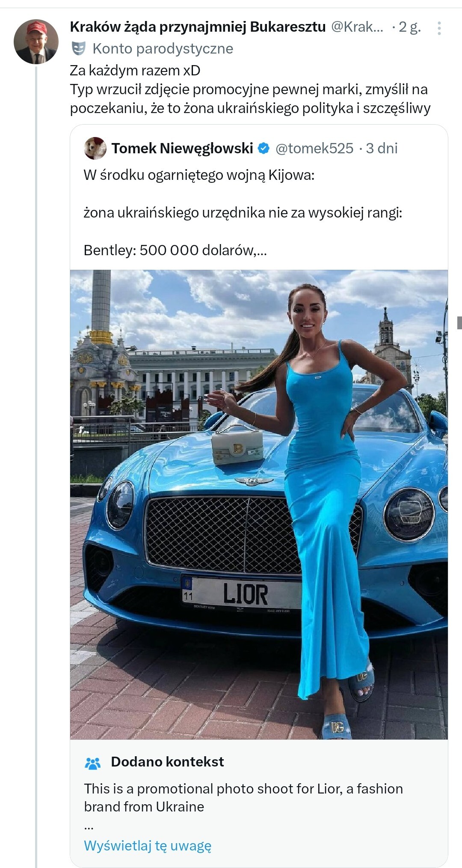
Task: Open the Kraków żąda przynajmniej Bukaresztu name
Action: pos(198,27)
